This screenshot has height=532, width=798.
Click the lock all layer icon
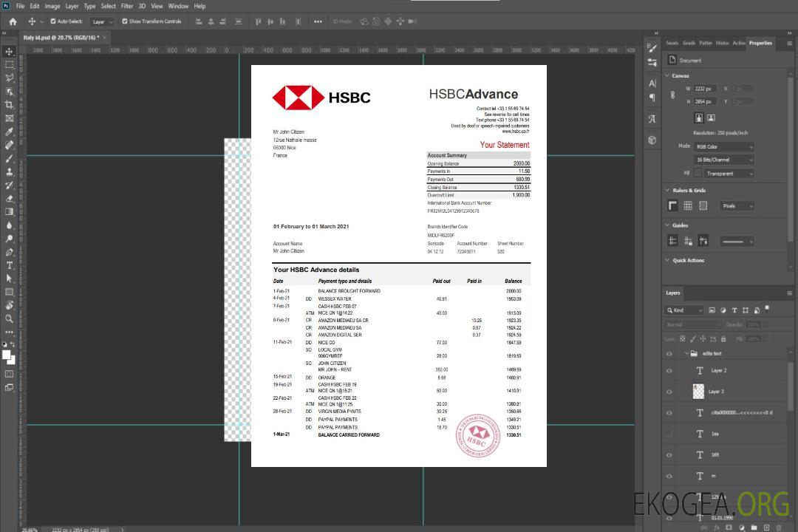point(723,338)
